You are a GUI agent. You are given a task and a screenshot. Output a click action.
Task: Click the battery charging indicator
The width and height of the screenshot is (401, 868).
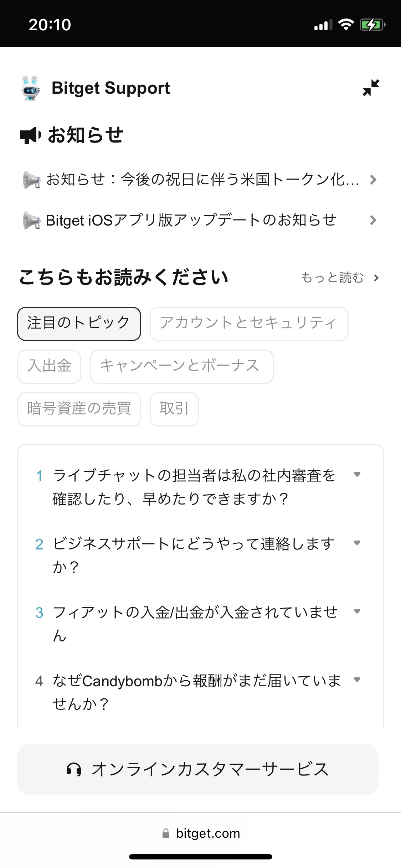(x=372, y=24)
